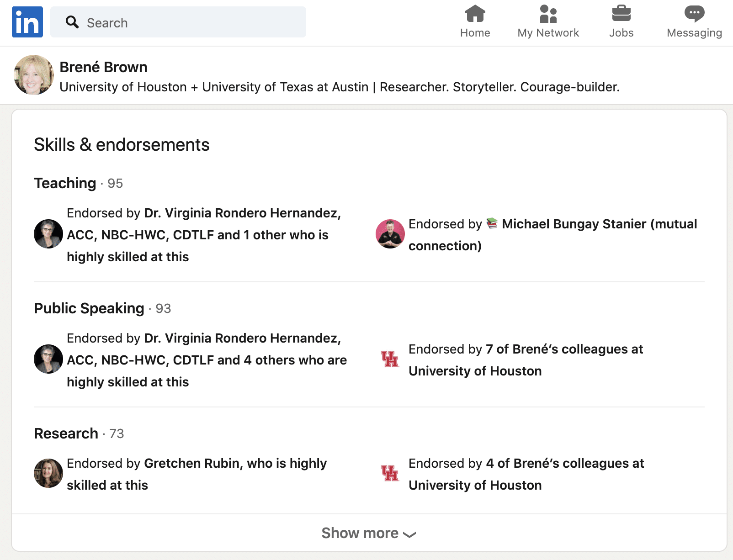This screenshot has height=560, width=733.
Task: Click University of Houston logo under Research
Action: pyautogui.click(x=390, y=473)
